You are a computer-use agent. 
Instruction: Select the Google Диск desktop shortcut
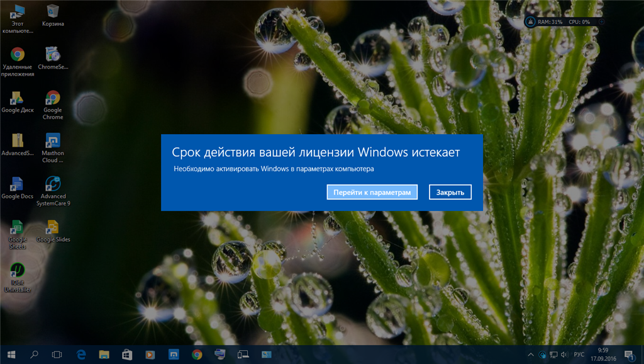click(17, 101)
